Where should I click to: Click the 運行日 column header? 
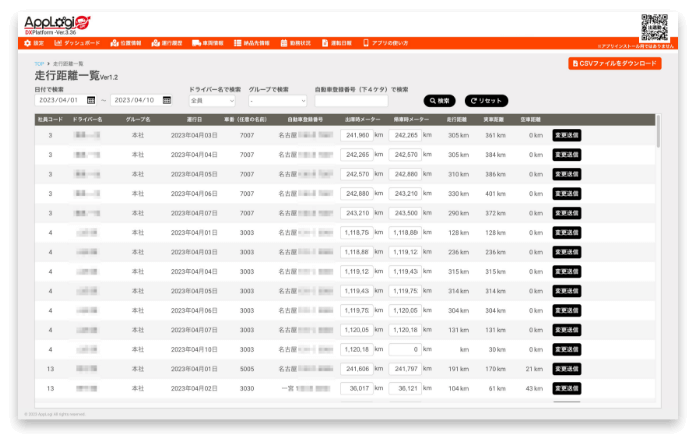(194, 120)
